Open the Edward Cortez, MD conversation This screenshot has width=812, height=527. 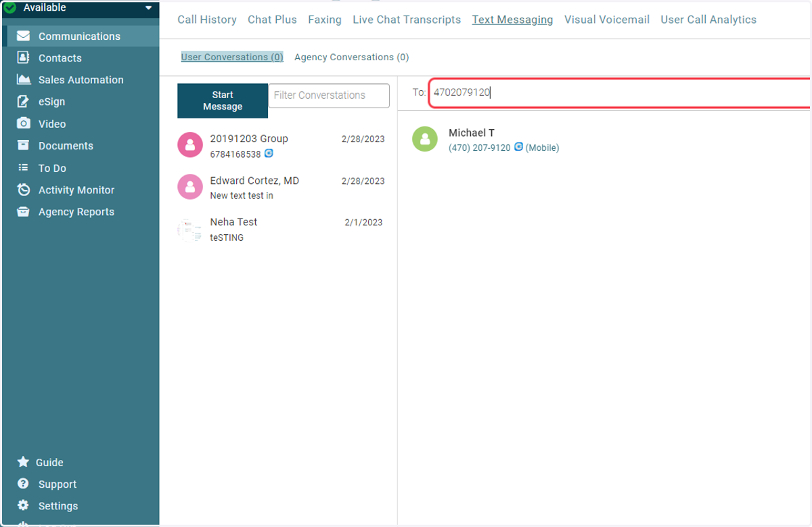(x=281, y=187)
